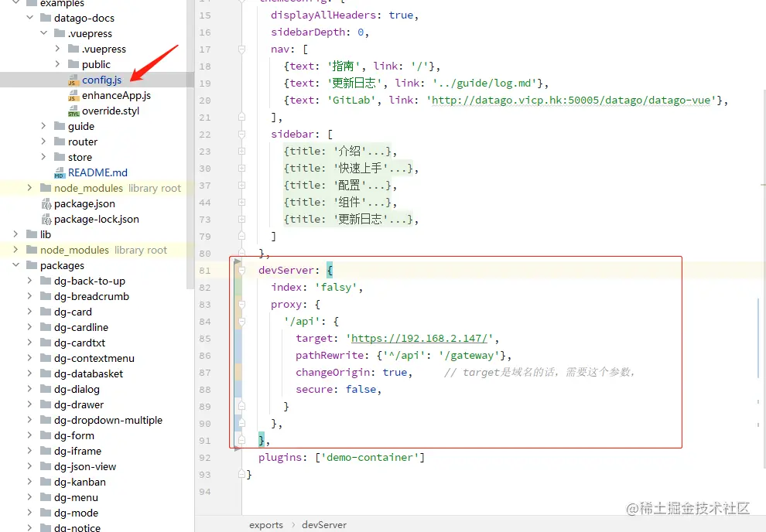The image size is (766, 532).
Task: Select the dg-cardtxt folder
Action: pyautogui.click(x=80, y=343)
